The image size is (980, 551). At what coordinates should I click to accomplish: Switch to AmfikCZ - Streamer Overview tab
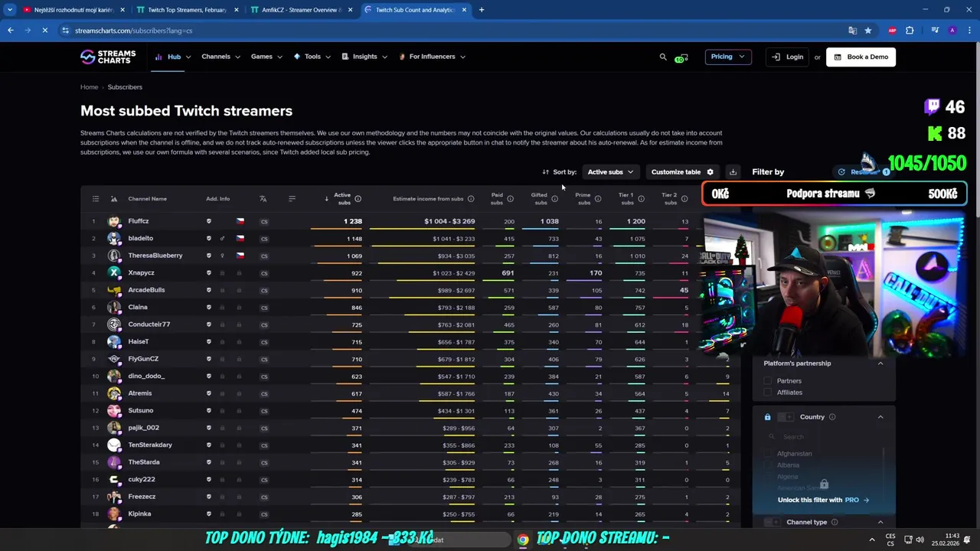coord(301,10)
